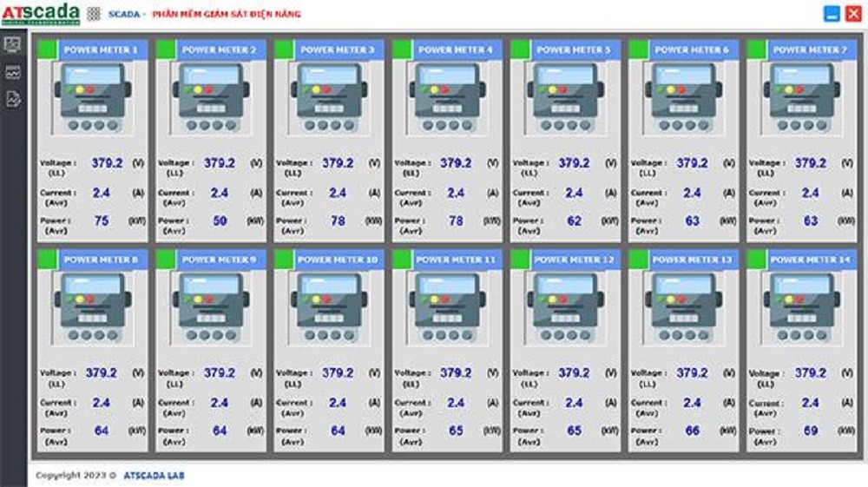Click green status indicator of Power Meter 14
The height and width of the screenshot is (487, 868).
coord(756,259)
